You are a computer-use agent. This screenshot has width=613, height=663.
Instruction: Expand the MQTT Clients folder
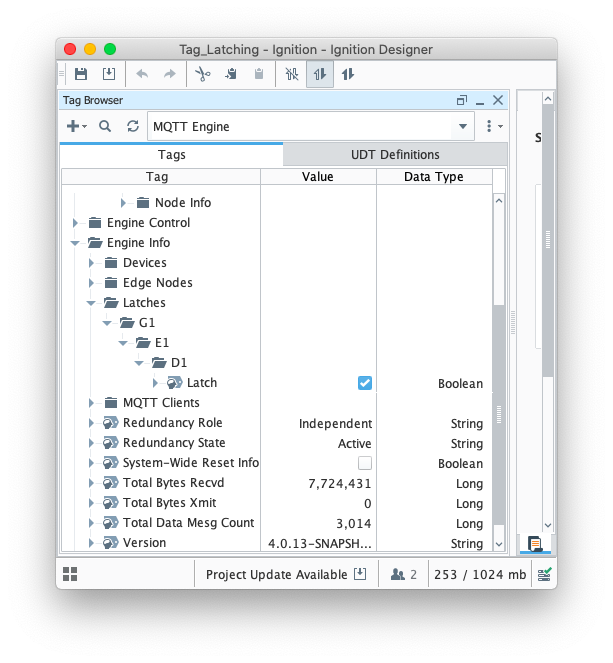[x=91, y=403]
